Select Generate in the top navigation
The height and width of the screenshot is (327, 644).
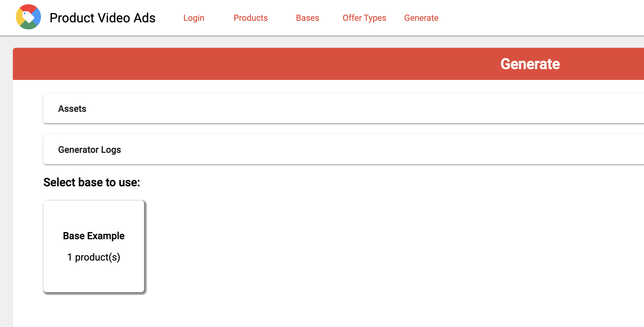point(421,18)
